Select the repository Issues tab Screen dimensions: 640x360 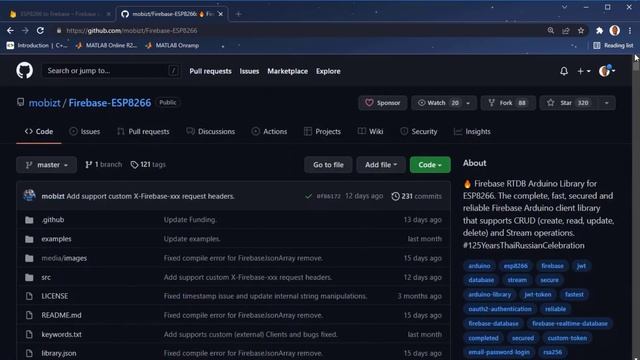click(x=84, y=131)
